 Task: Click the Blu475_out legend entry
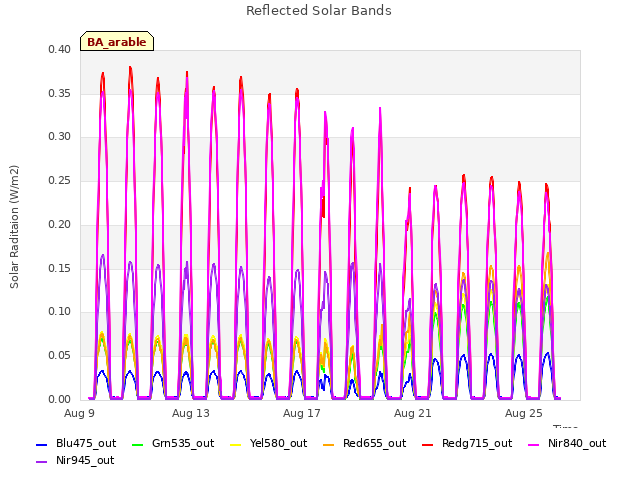click(x=76, y=444)
